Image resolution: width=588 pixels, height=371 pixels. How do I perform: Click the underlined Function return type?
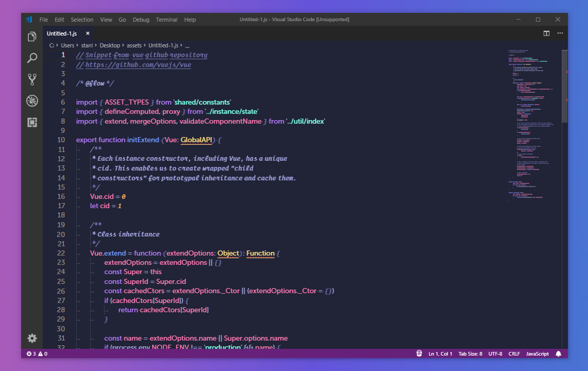coord(260,253)
